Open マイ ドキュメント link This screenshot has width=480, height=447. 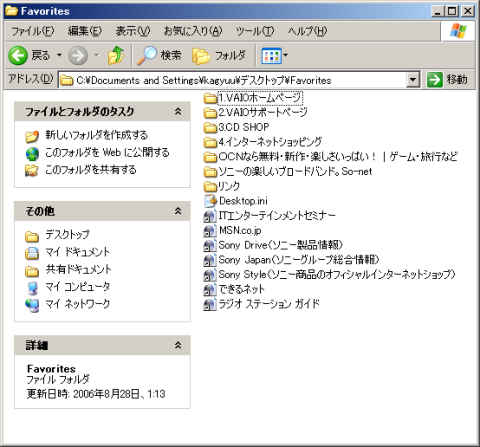(78, 252)
